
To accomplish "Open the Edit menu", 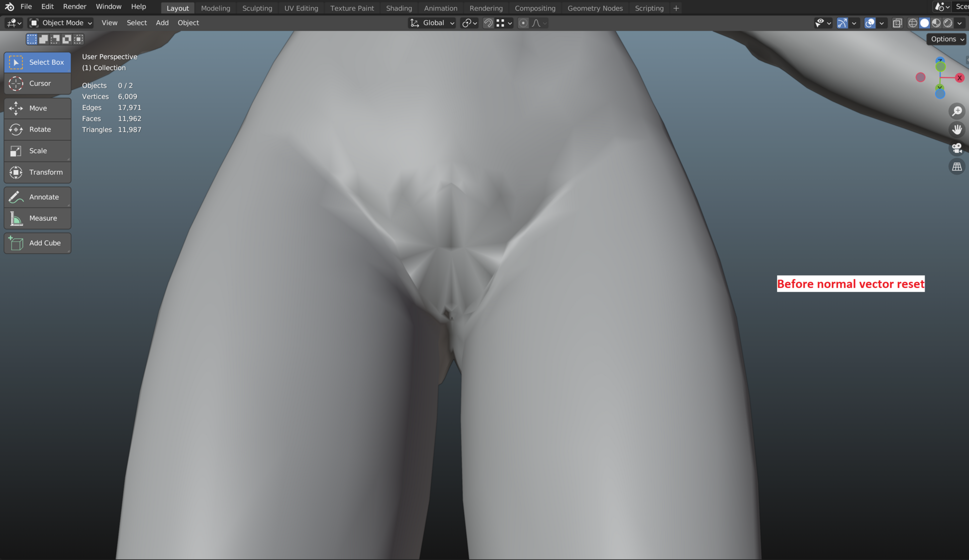I will [x=47, y=7].
